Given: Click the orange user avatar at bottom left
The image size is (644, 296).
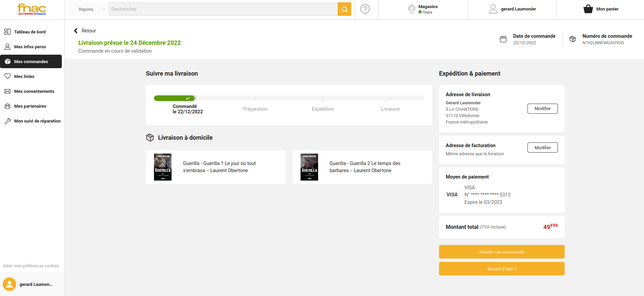Looking at the screenshot, I should coord(9,284).
